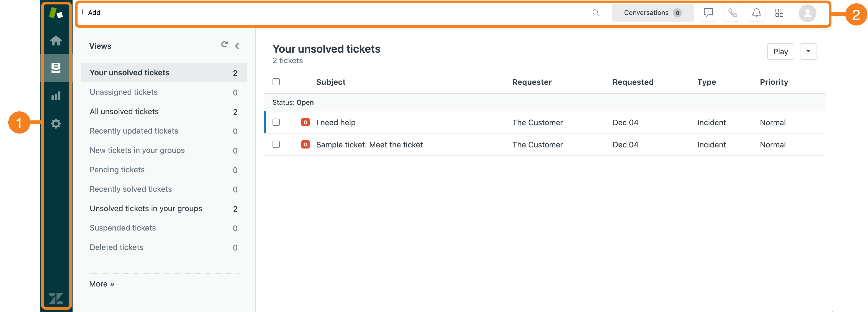Image resolution: width=868 pixels, height=312 pixels.
Task: Click the apps/grid icon in header
Action: click(x=779, y=12)
